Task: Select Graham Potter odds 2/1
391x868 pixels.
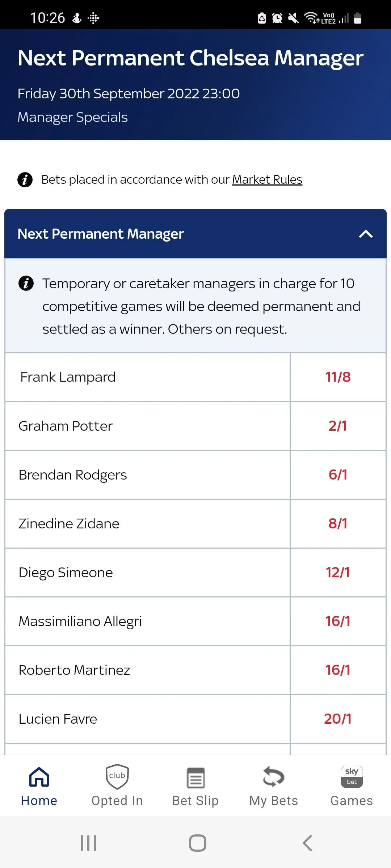Action: pyautogui.click(x=338, y=426)
